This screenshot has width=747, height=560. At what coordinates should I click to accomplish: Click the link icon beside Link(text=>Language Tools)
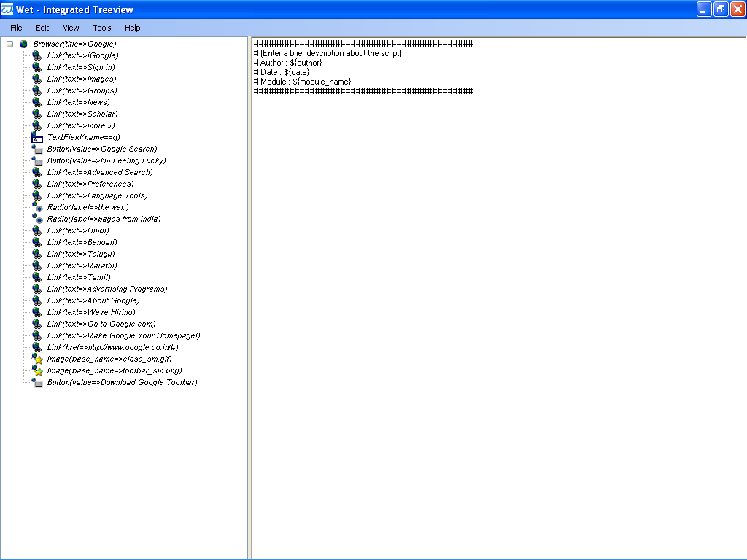[x=36, y=195]
